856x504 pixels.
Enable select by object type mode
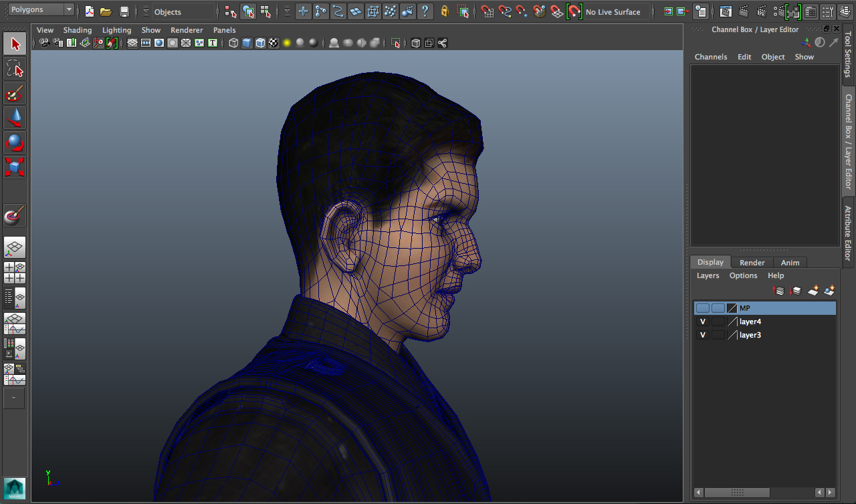(248, 11)
